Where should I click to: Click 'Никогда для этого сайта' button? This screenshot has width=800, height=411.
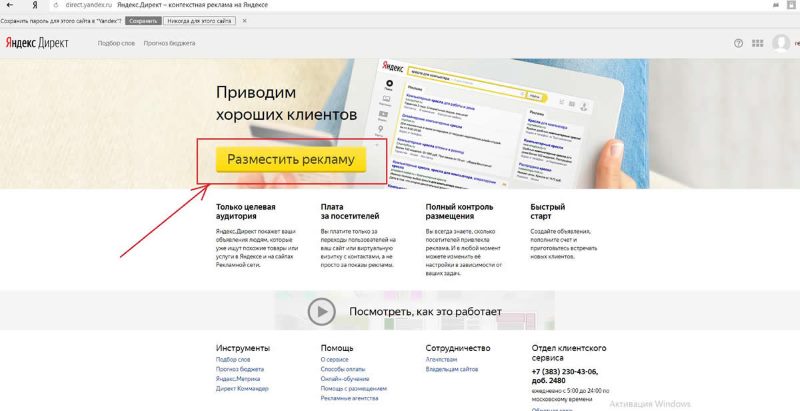199,21
